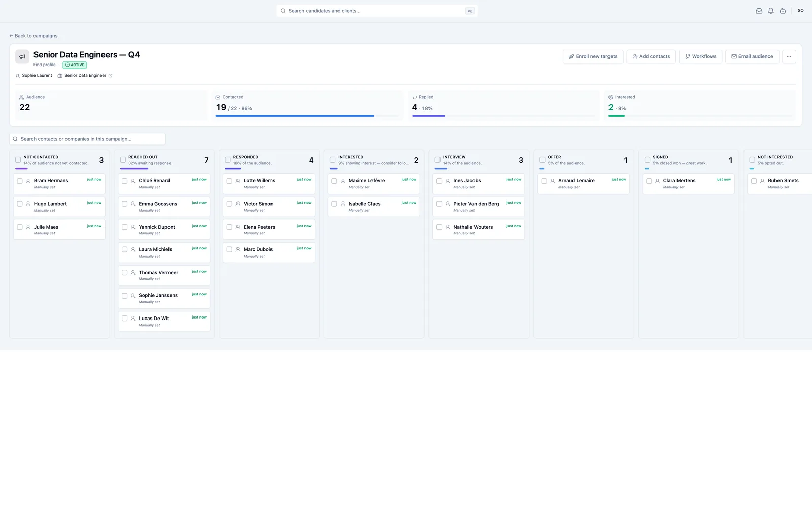812x508 pixels.
Task: Focus the search candidates and clients field
Action: (377, 11)
